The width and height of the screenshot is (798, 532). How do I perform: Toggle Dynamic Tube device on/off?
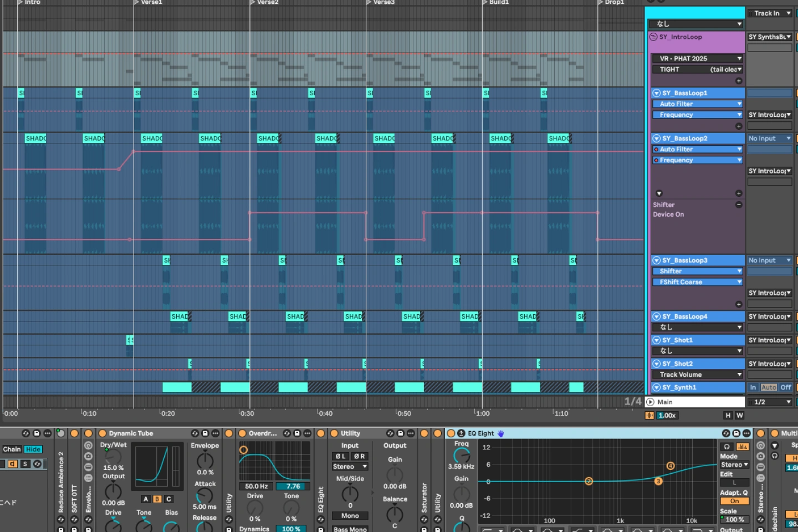tap(103, 433)
